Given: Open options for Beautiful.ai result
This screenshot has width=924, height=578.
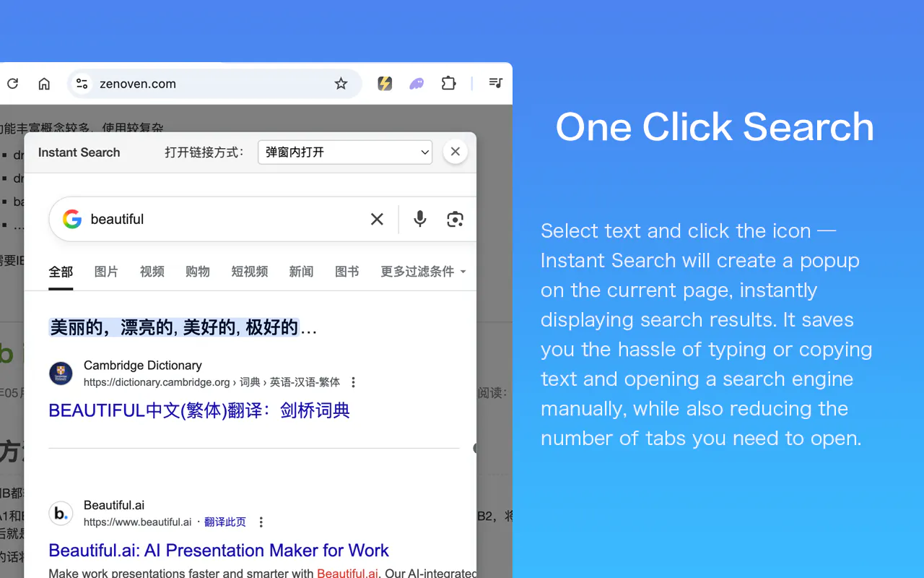Looking at the screenshot, I should point(261,522).
